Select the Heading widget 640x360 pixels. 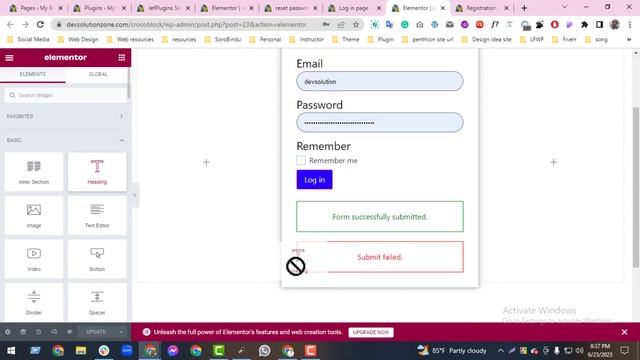[97, 172]
